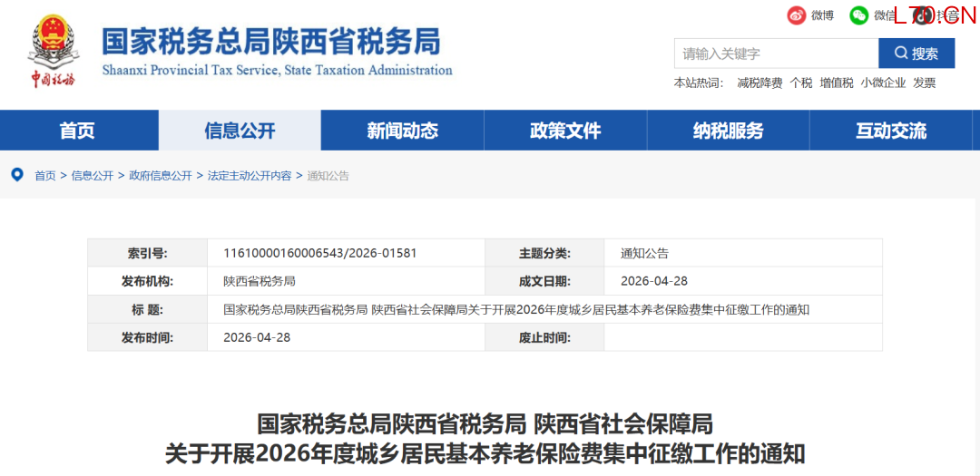Image resolution: width=980 pixels, height=476 pixels.
Task: Click 法定主动公开内容 breadcrumb link
Action: pos(250,176)
